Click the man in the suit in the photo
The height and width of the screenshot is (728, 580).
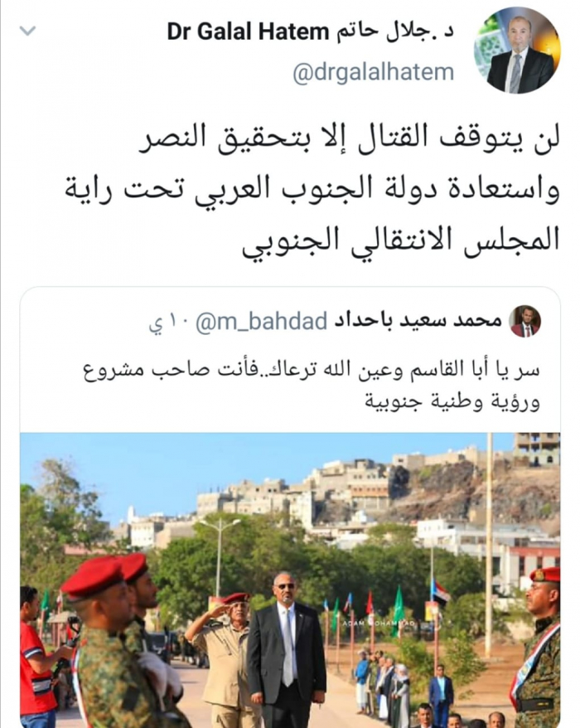pos(286,645)
